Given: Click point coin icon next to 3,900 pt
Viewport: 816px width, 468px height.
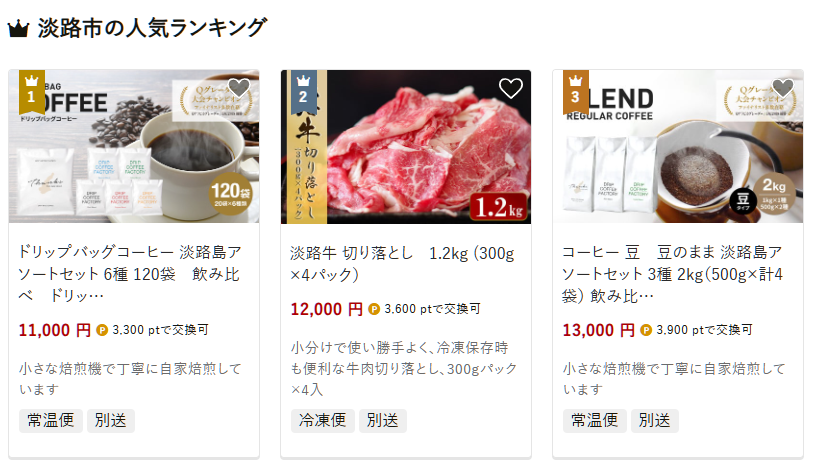Looking at the screenshot, I should (646, 330).
